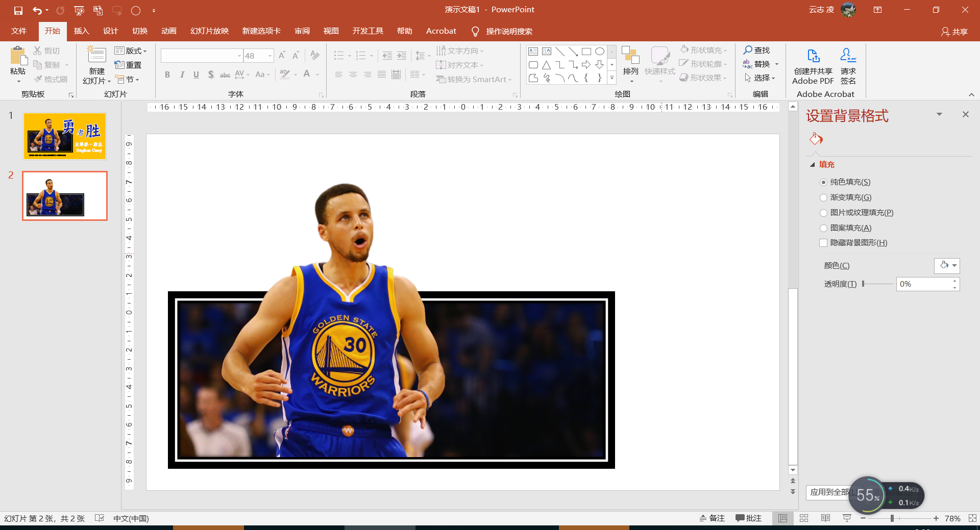Click the zoom slider in status bar
The height and width of the screenshot is (530, 980).
[899, 518]
